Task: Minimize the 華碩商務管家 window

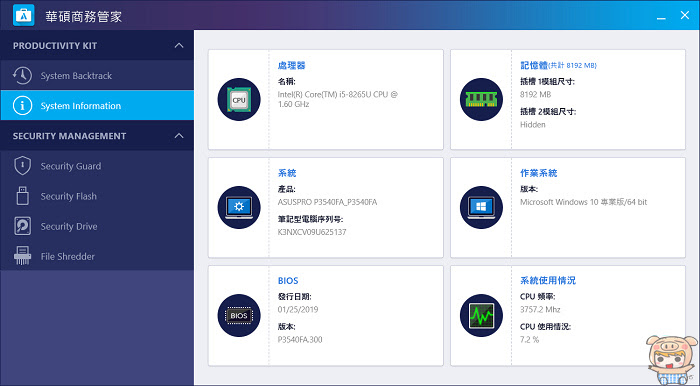Action: pos(661,17)
